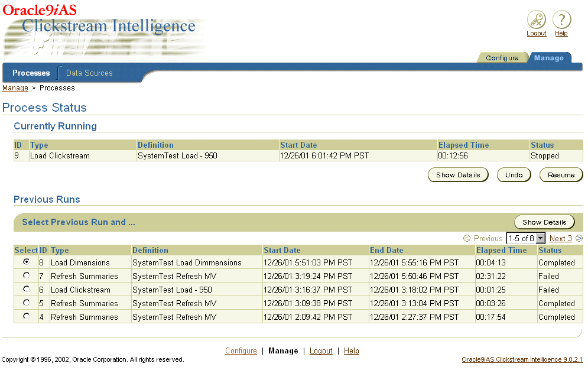Switch to the Manage tab

[549, 58]
